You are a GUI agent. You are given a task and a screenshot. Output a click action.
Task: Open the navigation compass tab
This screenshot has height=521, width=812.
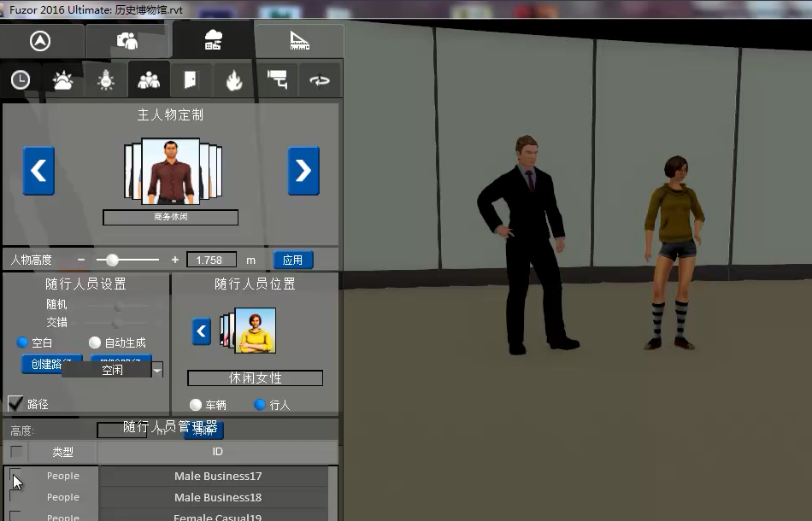click(x=40, y=41)
